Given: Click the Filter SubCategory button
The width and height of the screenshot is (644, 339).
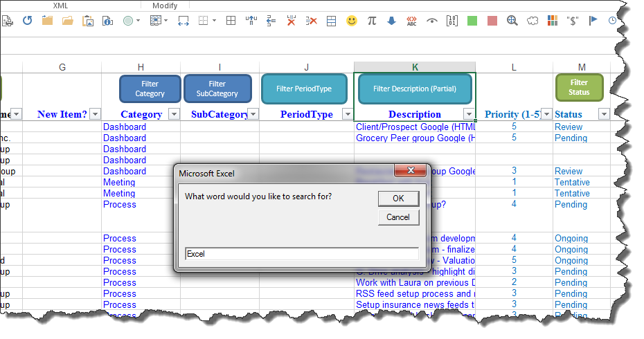Looking at the screenshot, I should [217, 89].
